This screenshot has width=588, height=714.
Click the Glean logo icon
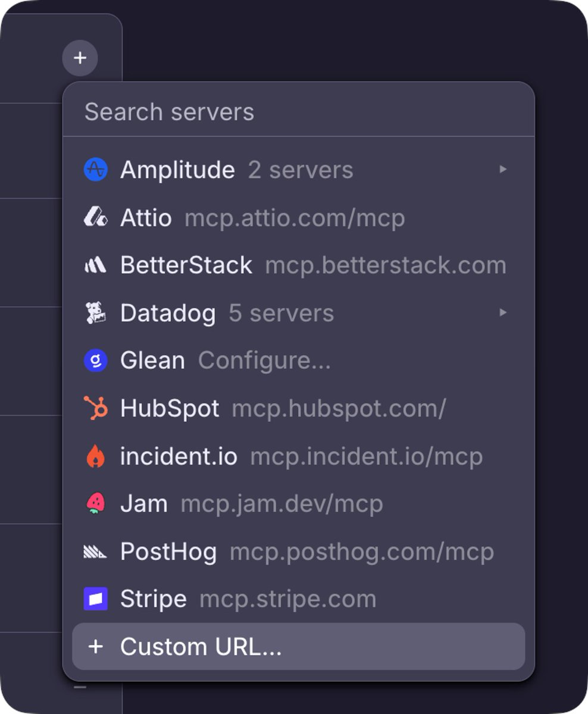pos(95,361)
